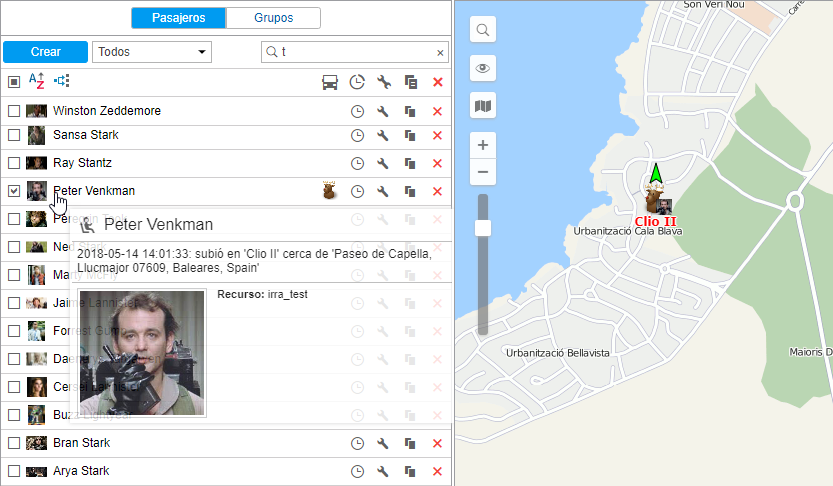Delete the Sansa Stark passenger
Image resolution: width=833 pixels, height=486 pixels.
click(437, 135)
